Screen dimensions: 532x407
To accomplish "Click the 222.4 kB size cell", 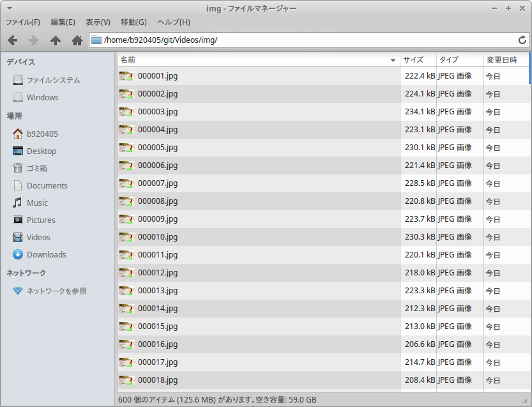I will [420, 76].
